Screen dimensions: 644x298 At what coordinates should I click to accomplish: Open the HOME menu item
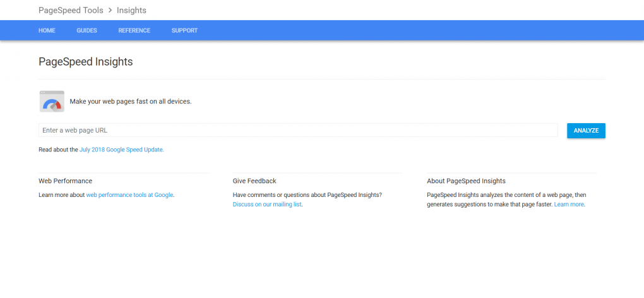[47, 30]
